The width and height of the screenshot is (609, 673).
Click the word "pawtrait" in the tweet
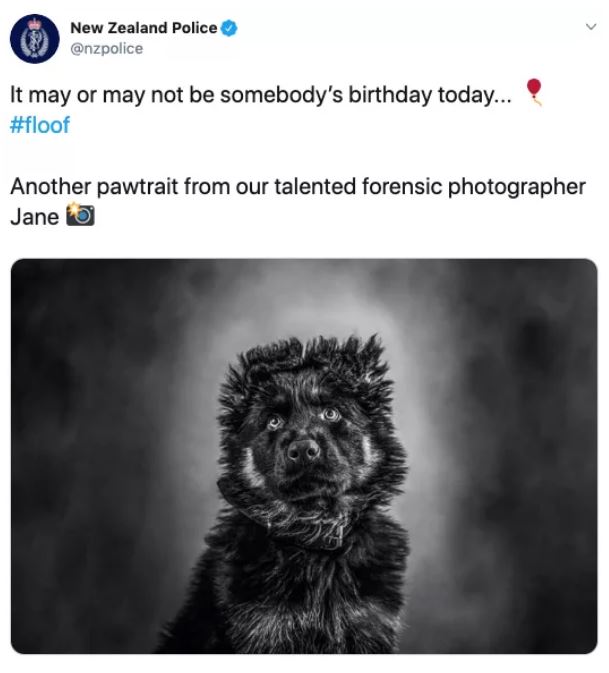point(141,187)
